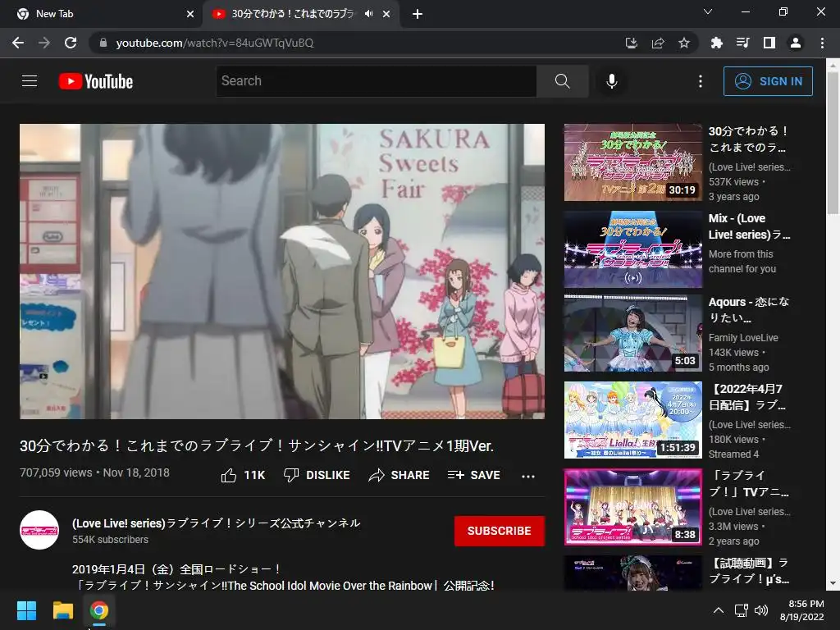Image resolution: width=840 pixels, height=630 pixels.
Task: Click the SIGN IN button
Action: 768,81
